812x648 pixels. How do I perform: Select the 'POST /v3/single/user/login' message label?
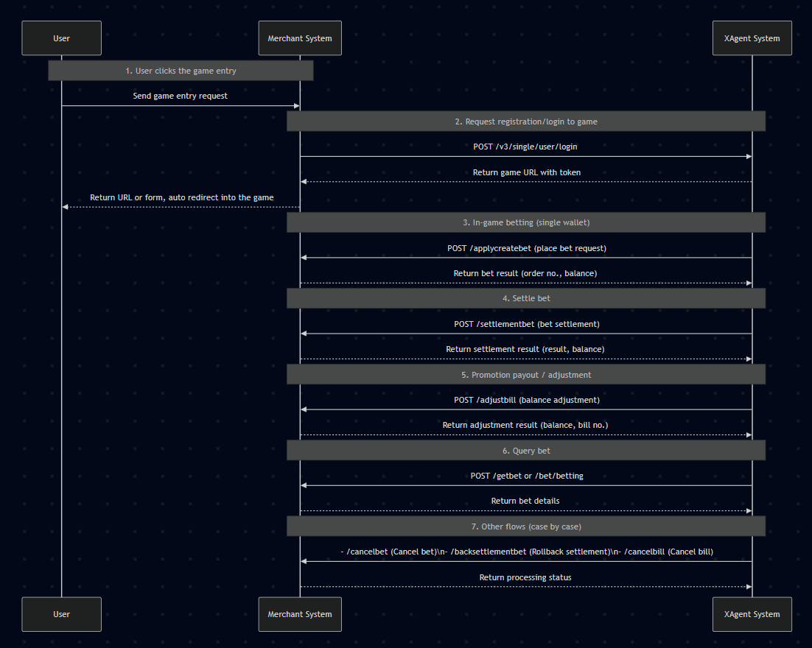(526, 147)
